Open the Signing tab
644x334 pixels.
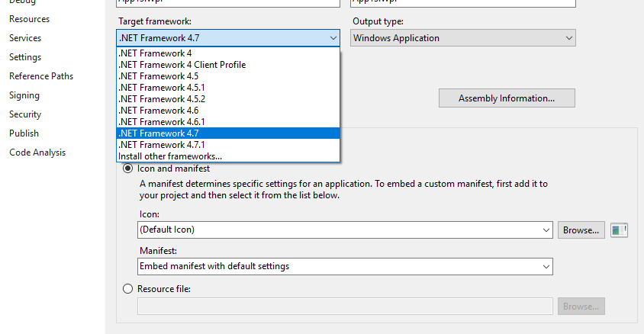coord(24,95)
